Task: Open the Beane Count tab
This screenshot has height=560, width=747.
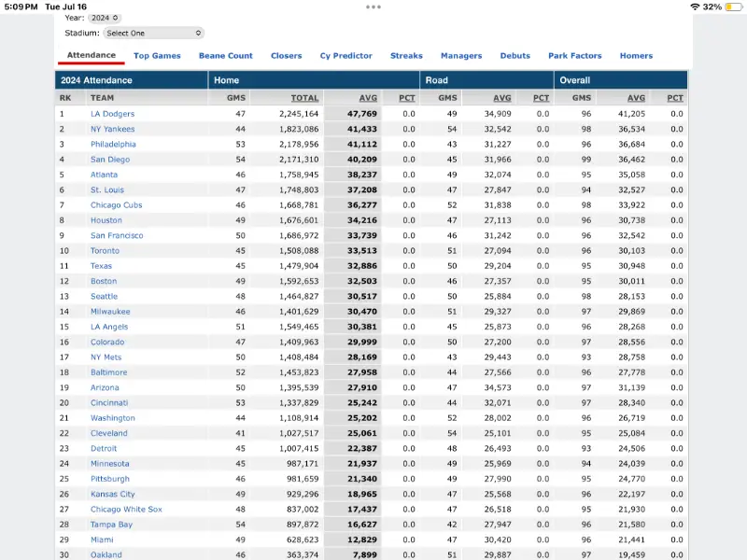Action: pos(225,56)
